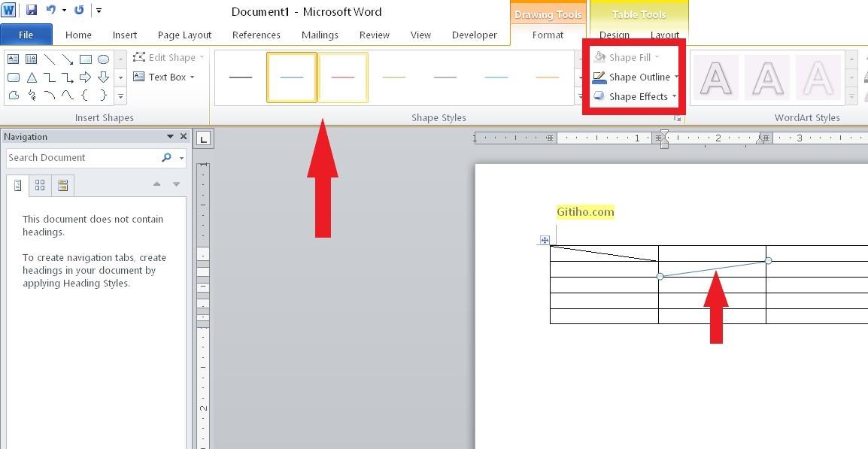Select the Oval shape

point(103,59)
